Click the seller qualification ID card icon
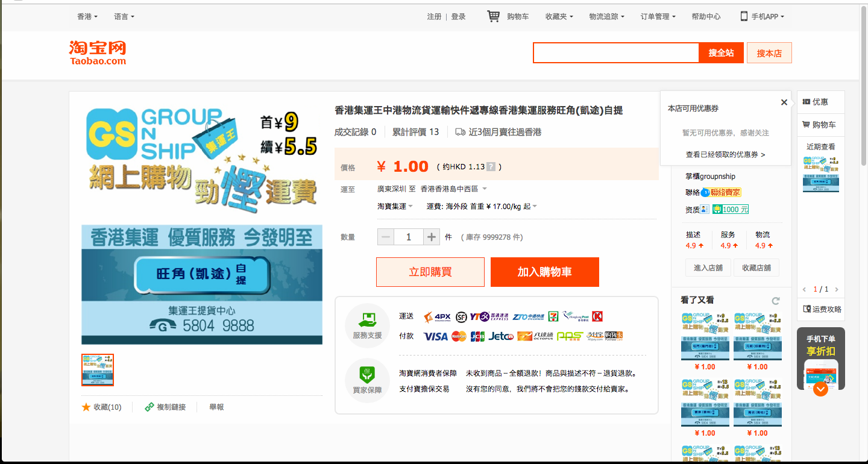This screenshot has width=868, height=464. 705,209
